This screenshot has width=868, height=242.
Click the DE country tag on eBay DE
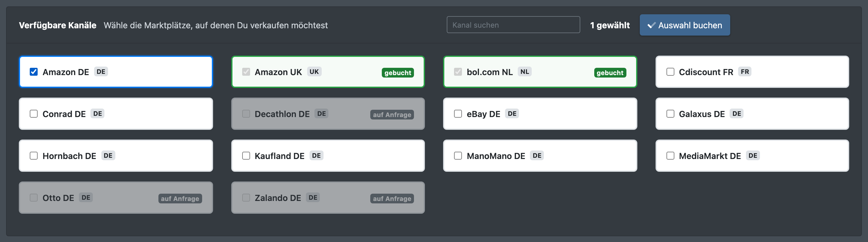(512, 113)
